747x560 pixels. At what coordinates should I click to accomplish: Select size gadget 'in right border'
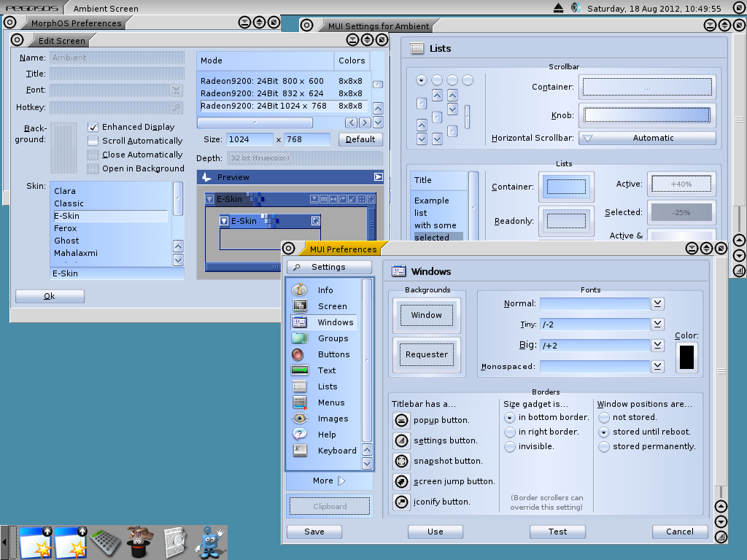click(x=510, y=432)
